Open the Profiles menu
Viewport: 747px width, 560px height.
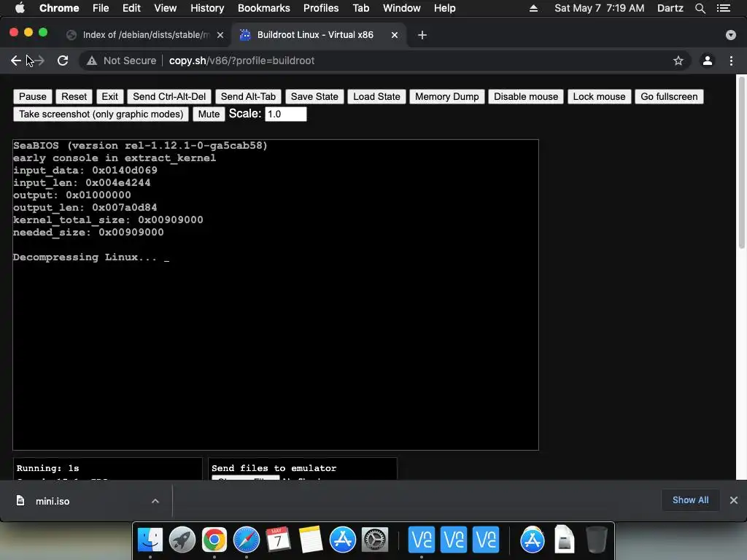pyautogui.click(x=321, y=8)
